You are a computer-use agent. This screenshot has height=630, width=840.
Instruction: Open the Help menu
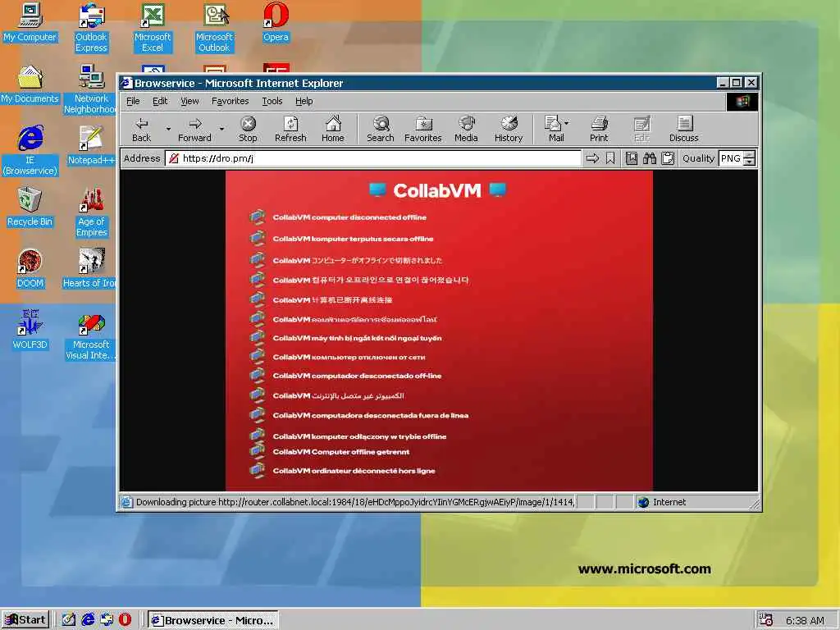pyautogui.click(x=304, y=101)
